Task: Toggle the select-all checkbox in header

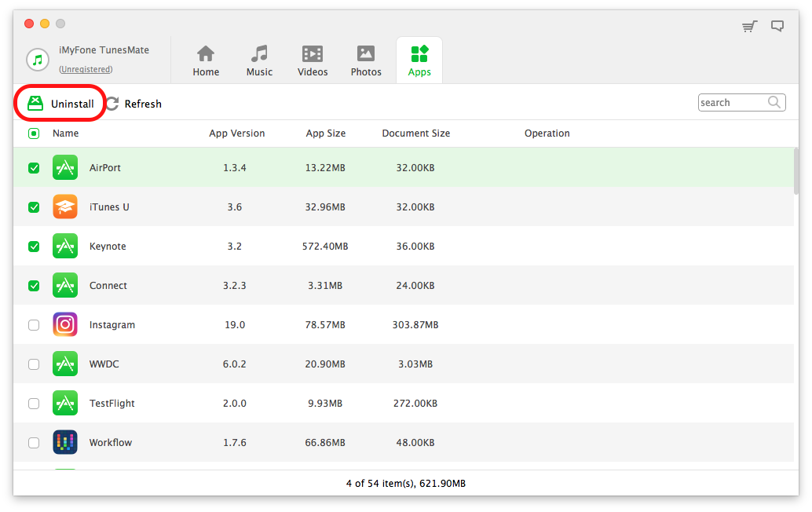Action: coord(34,134)
